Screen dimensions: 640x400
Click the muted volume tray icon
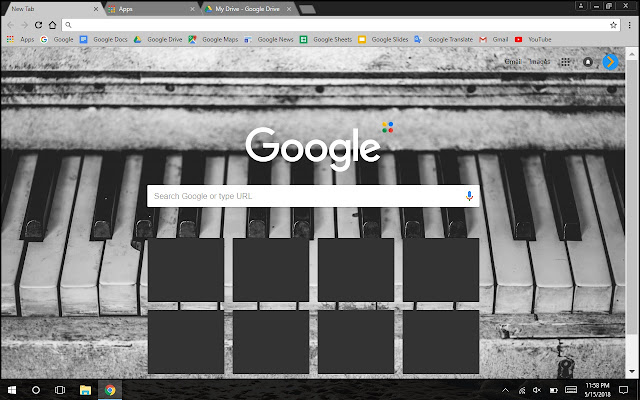537,390
